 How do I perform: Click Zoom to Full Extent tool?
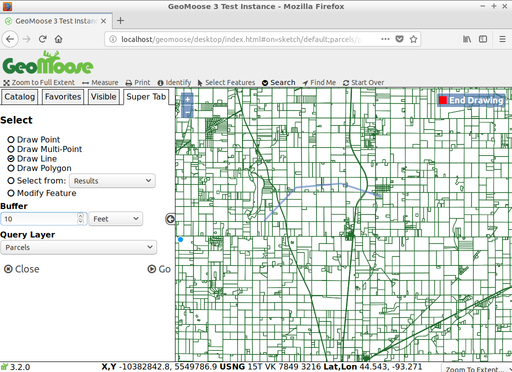coord(39,82)
